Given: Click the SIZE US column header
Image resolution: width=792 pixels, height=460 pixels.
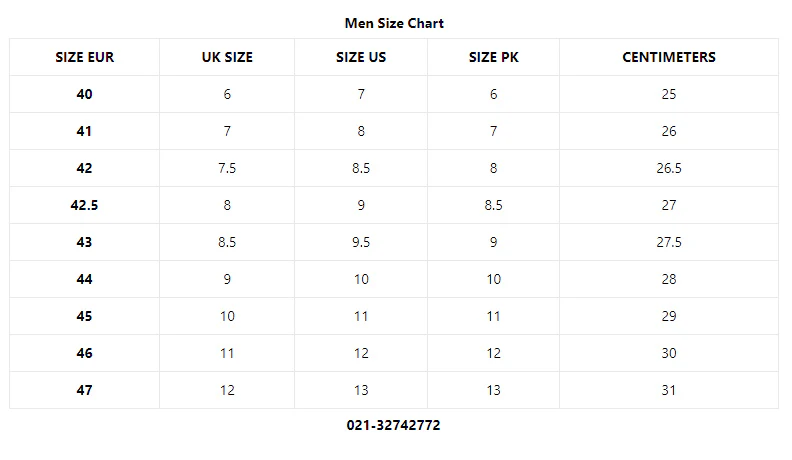Looking at the screenshot, I should 361,57.
